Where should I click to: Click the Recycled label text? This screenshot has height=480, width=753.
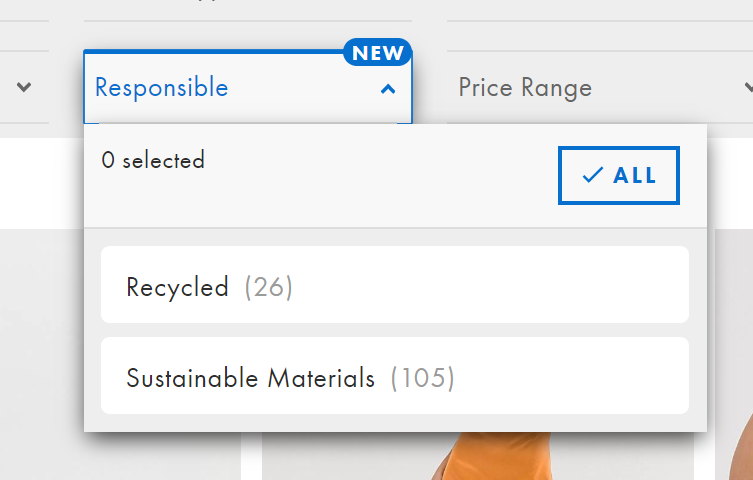tap(177, 287)
